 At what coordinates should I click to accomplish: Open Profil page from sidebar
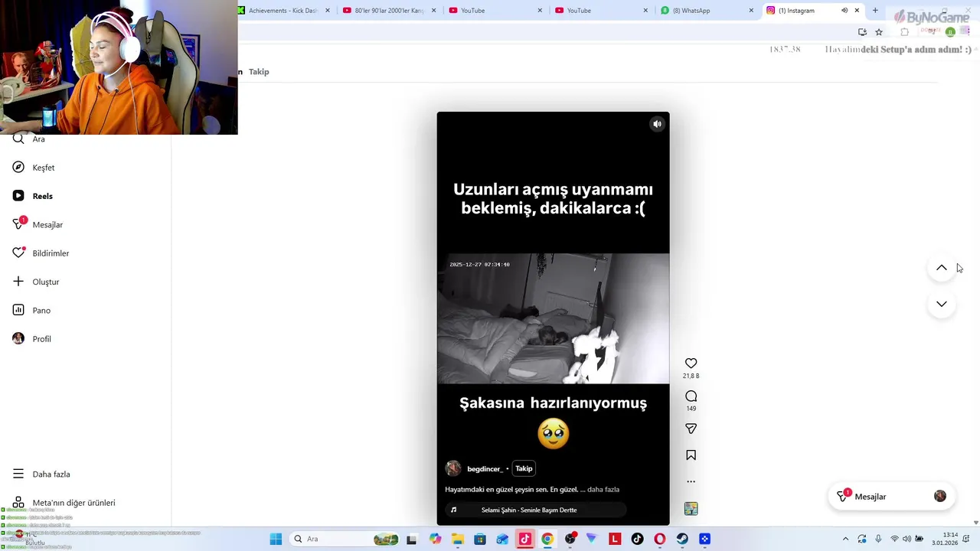(x=32, y=339)
